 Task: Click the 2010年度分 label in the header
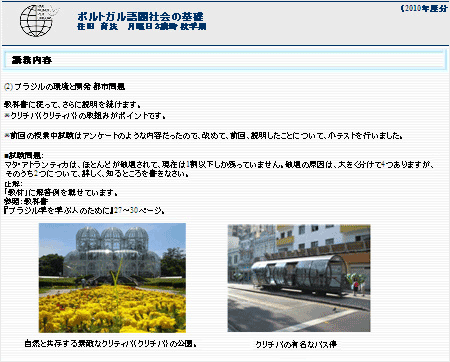(424, 9)
